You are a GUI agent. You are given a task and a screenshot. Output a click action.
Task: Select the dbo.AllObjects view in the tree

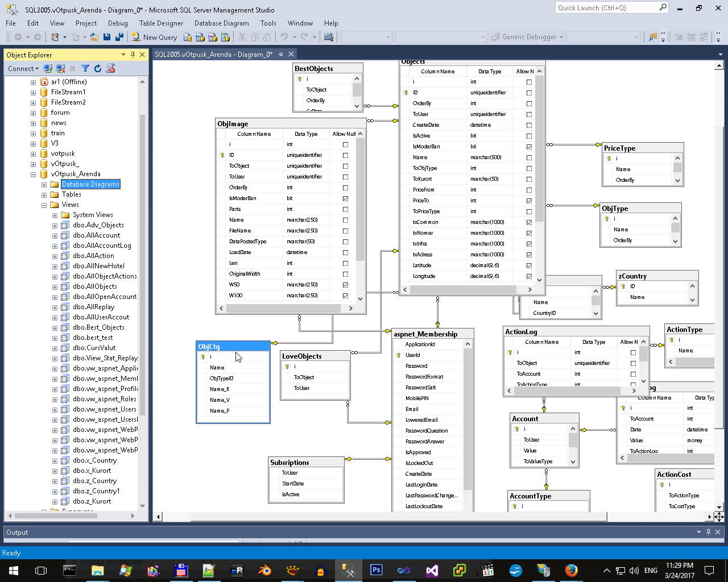pos(94,286)
